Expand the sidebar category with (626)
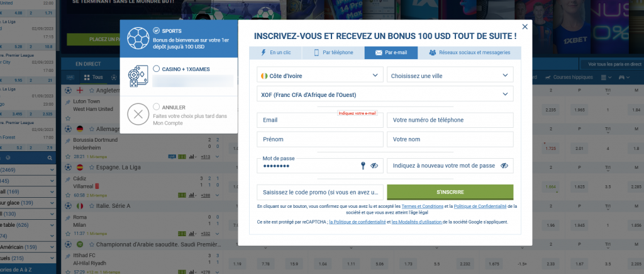644x274 pixels. coord(28,225)
